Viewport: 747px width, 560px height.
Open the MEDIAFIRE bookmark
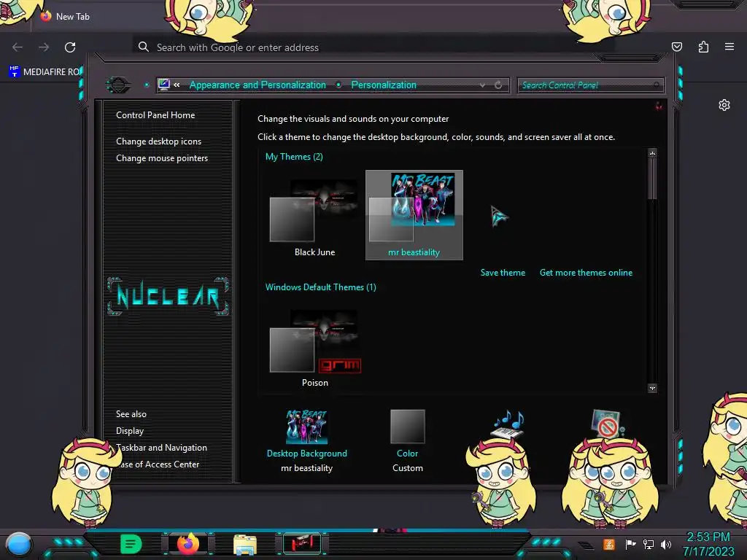44,72
